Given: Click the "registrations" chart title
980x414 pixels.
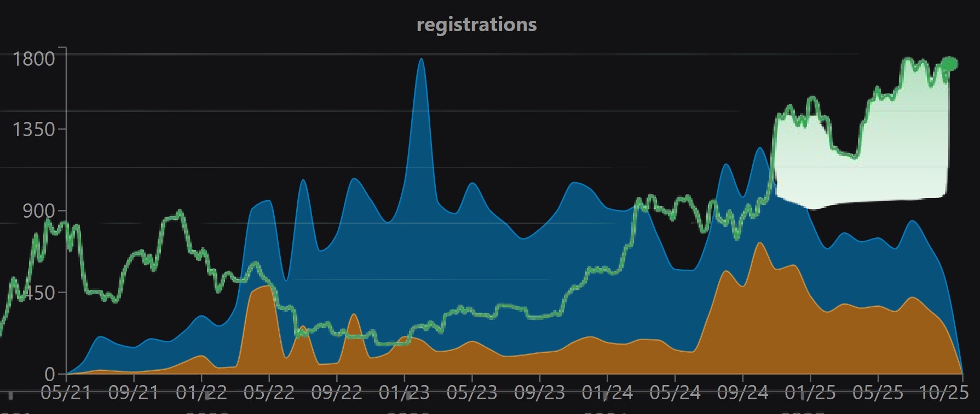Looking at the screenshot, I should 476,25.
